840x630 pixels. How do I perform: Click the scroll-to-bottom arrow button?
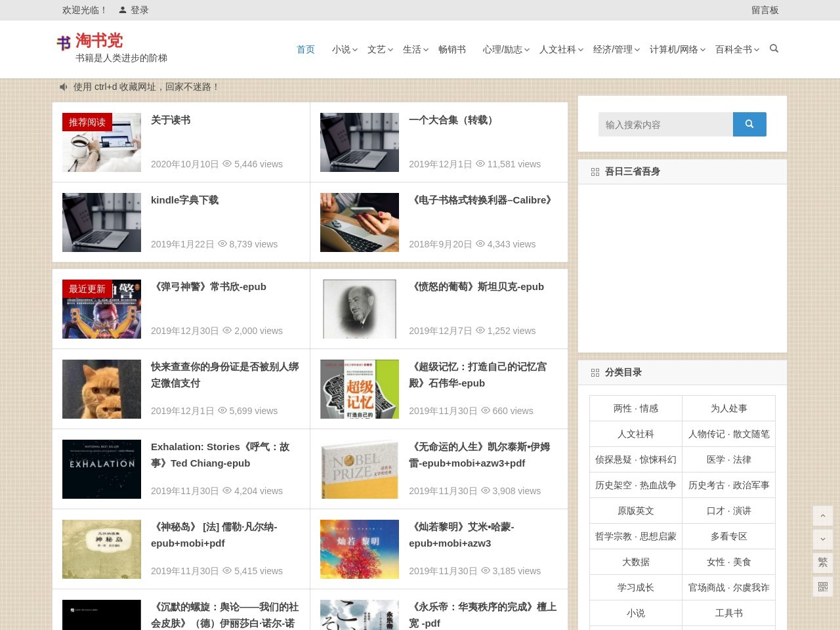click(x=823, y=539)
